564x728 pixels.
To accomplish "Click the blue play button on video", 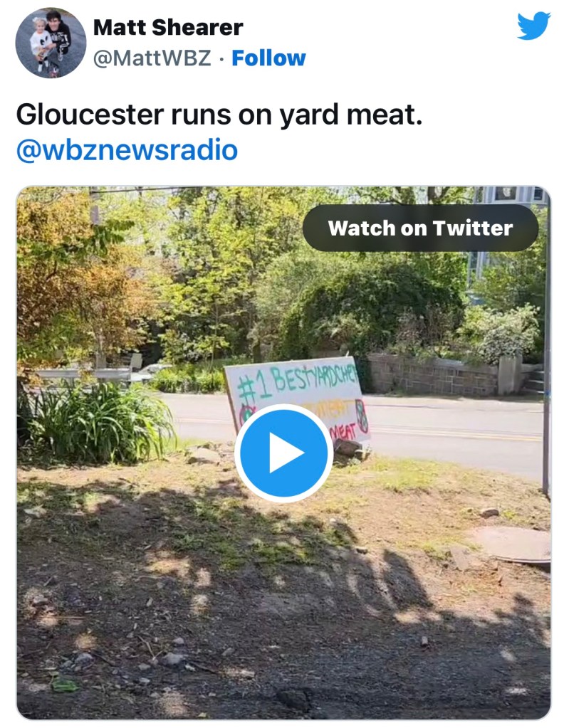I will click(283, 453).
